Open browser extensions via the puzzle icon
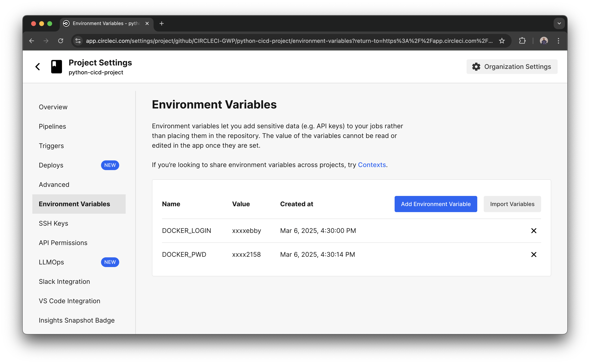Image resolution: width=590 pixels, height=364 pixels. (x=522, y=41)
